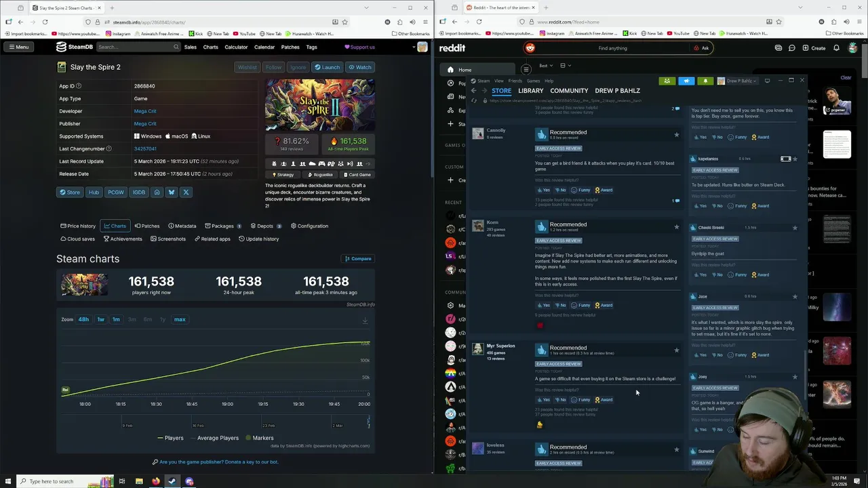Image resolution: width=868 pixels, height=488 pixels.
Task: Open Calendar in SteamDB navigation
Action: pyautogui.click(x=264, y=47)
